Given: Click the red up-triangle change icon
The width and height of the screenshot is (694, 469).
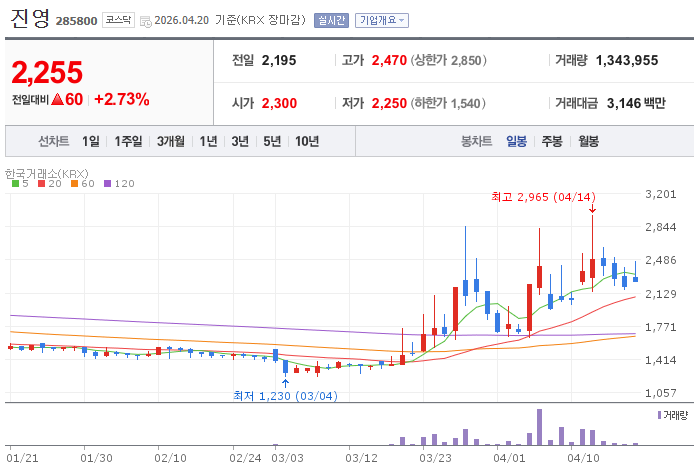Looking at the screenshot, I should (58, 99).
